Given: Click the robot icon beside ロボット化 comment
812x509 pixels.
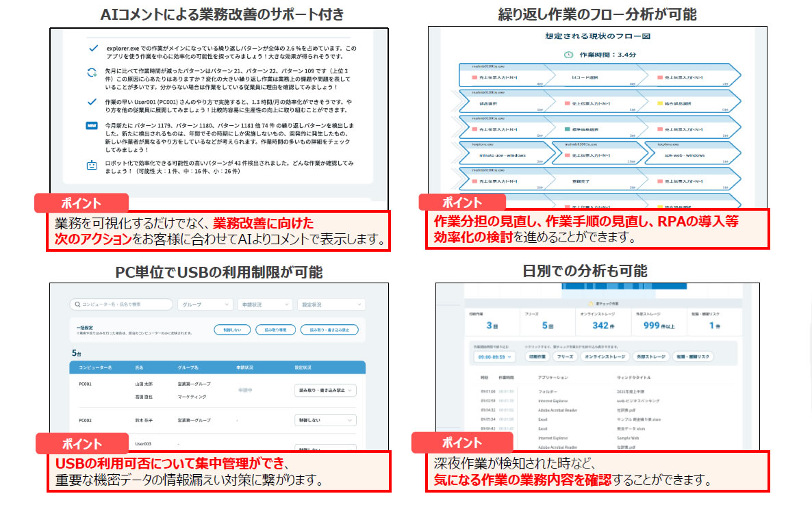Looking at the screenshot, I should 92,166.
